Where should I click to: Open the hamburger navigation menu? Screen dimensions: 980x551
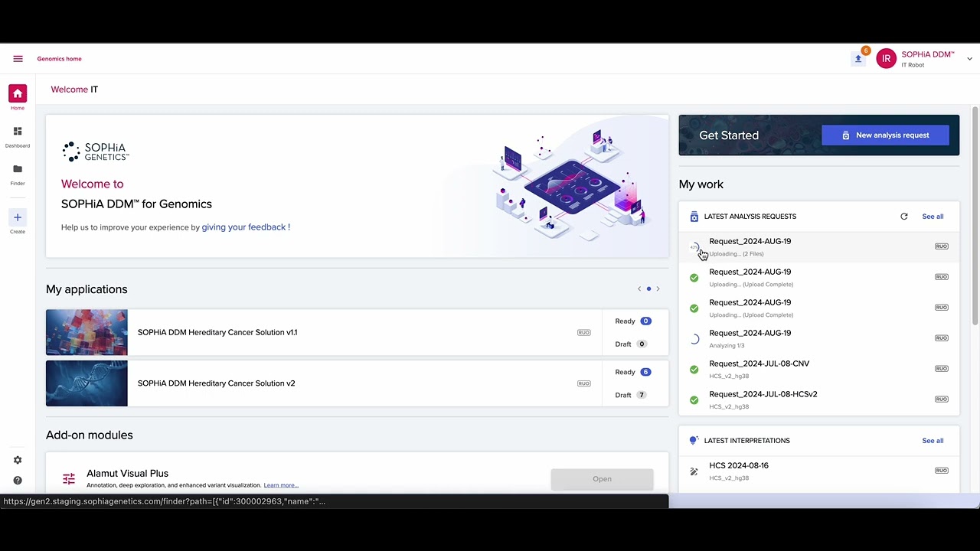click(18, 59)
